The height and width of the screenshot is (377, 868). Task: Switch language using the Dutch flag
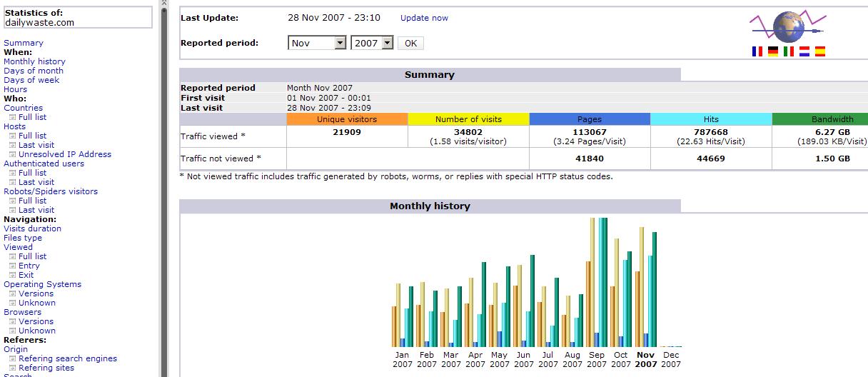pyautogui.click(x=804, y=51)
